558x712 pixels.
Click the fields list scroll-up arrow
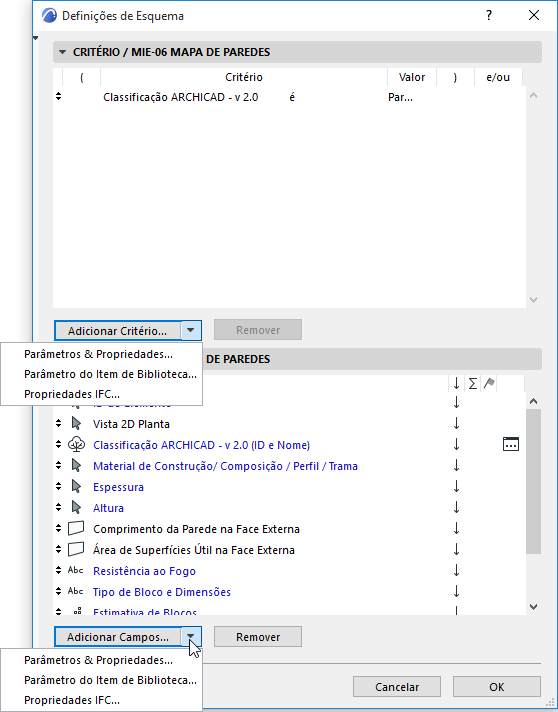click(x=533, y=401)
